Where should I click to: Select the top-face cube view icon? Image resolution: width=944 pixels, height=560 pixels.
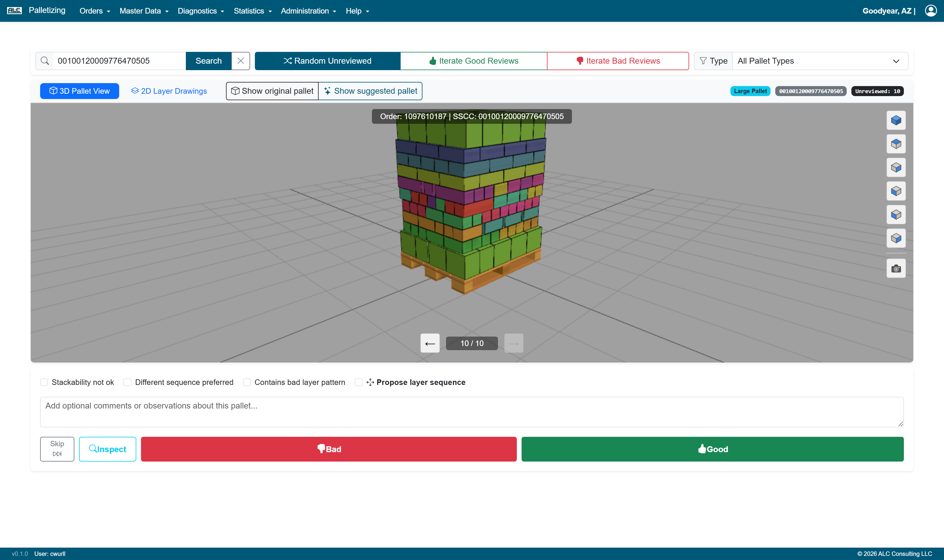[896, 144]
